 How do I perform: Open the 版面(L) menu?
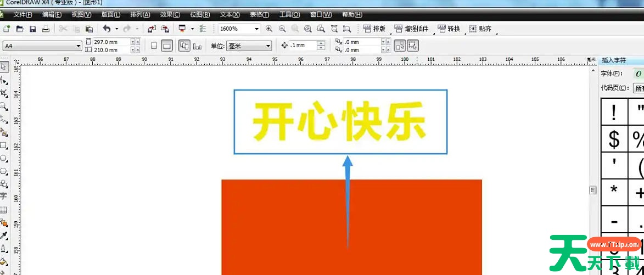point(111,14)
